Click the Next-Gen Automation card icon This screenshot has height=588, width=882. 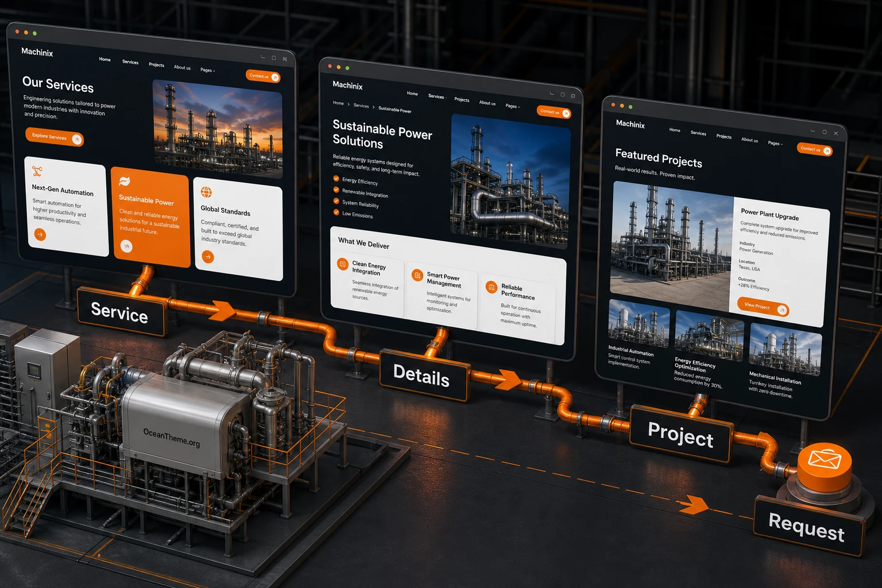(x=37, y=171)
